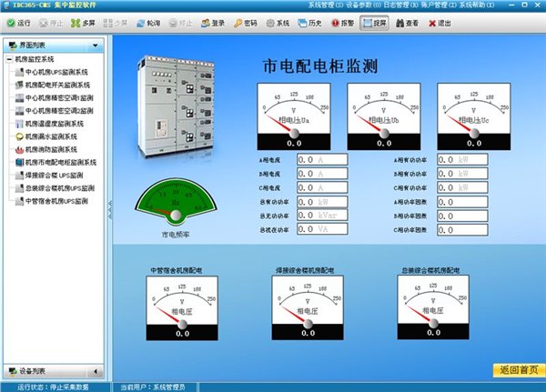Viewport: 546px width, 392px height.
Task: Click the red X 退出 exit button
Action: [x=440, y=24]
